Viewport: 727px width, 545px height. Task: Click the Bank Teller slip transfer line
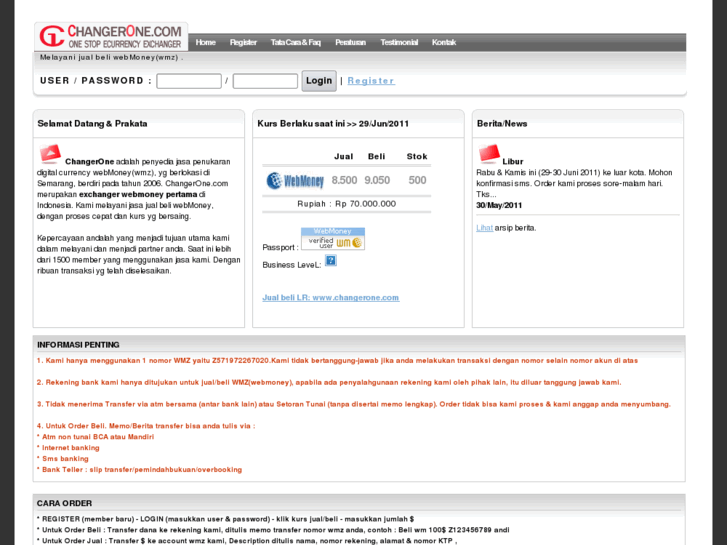point(140,470)
